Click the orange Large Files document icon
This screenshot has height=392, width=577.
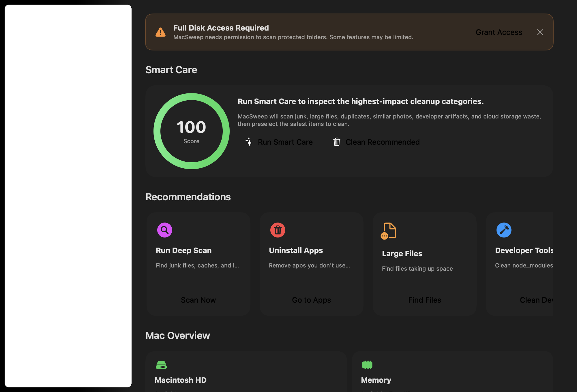click(x=389, y=231)
